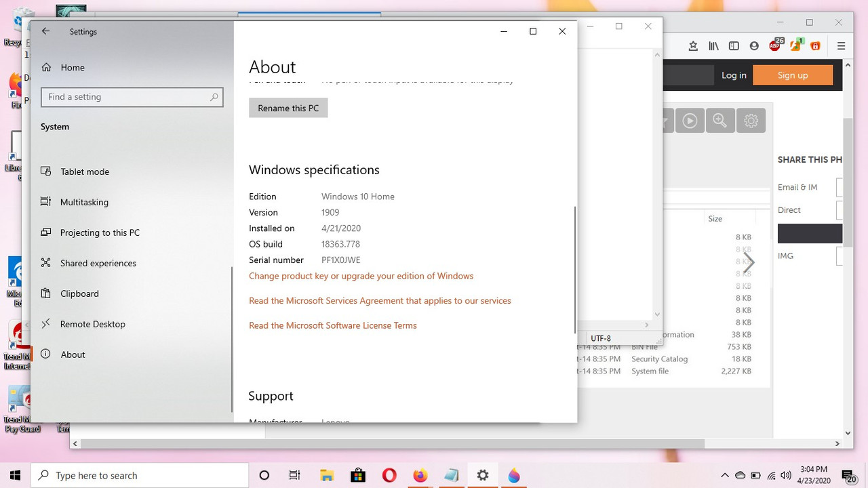Screen dimensions: 868x488
Task: Click the Email & IM share field
Action: (840, 187)
